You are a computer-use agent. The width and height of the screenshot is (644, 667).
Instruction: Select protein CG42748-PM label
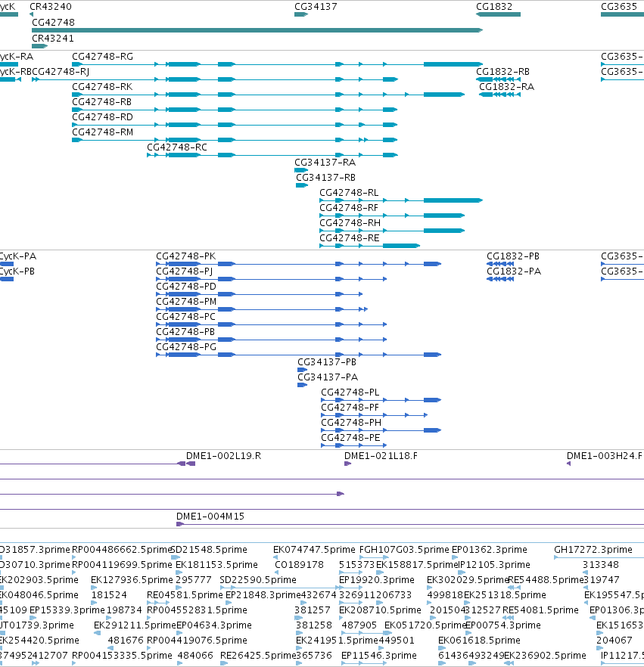186,302
